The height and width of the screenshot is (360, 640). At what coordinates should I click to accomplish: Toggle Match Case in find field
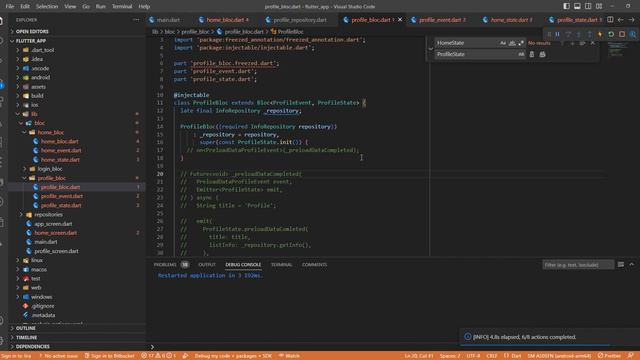coord(503,43)
